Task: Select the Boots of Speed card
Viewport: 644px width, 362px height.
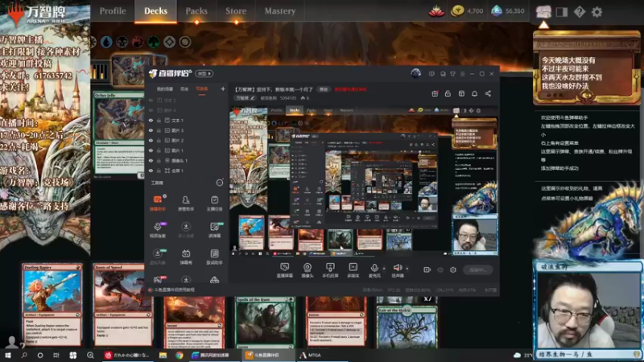Action: (123, 305)
